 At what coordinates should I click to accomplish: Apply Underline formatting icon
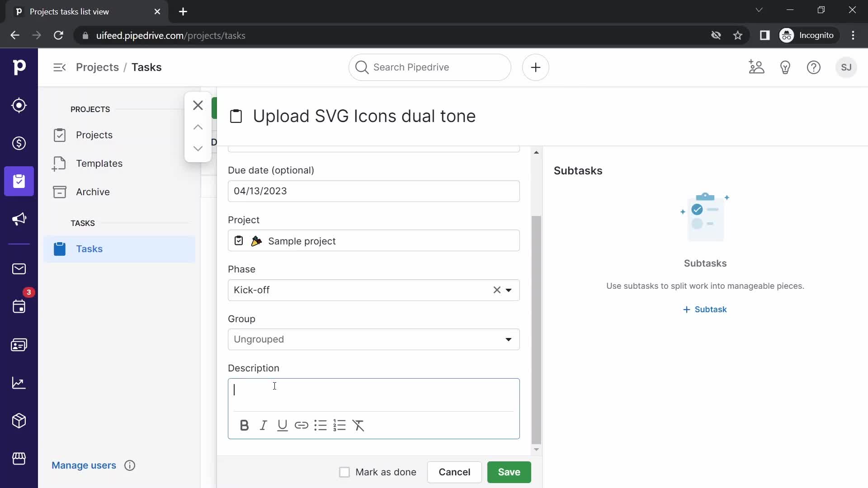pos(282,426)
